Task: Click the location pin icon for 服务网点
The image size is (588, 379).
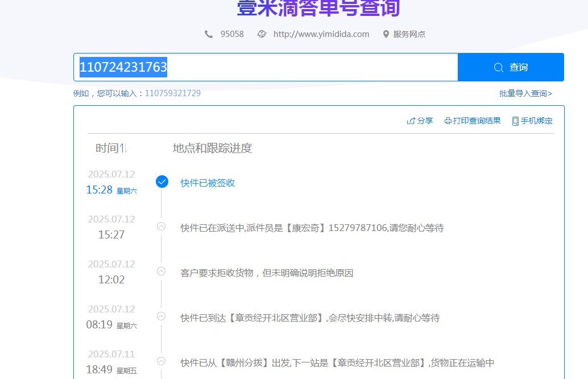Action: coord(386,34)
